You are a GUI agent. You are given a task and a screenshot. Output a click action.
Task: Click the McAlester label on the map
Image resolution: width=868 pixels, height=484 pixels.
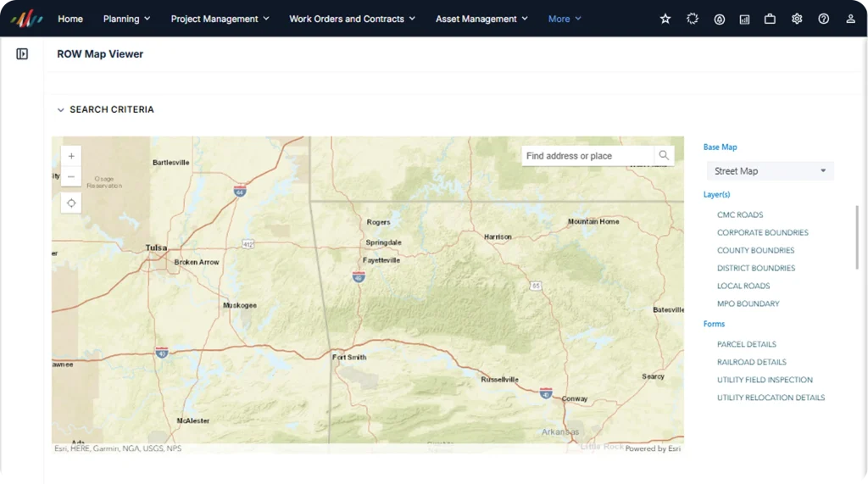[x=193, y=421]
